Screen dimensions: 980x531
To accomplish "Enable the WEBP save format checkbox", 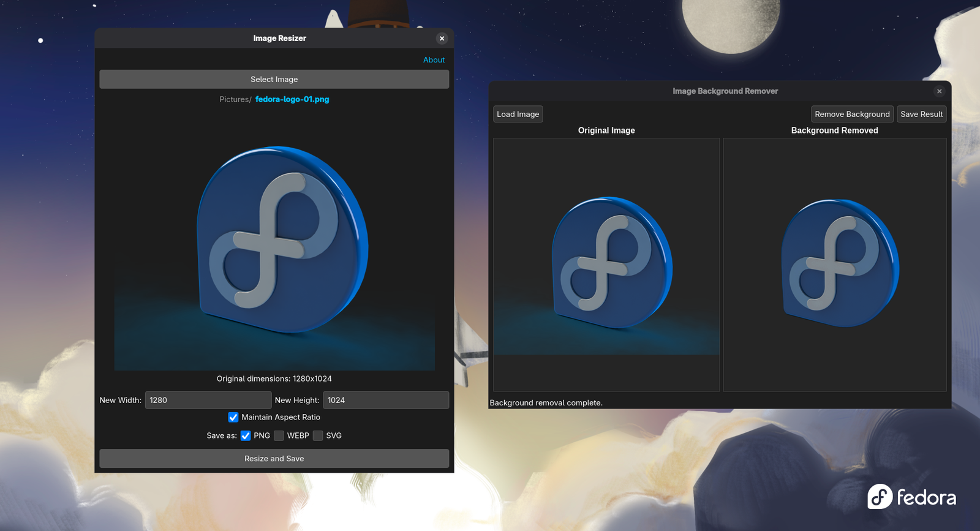I will pyautogui.click(x=279, y=435).
